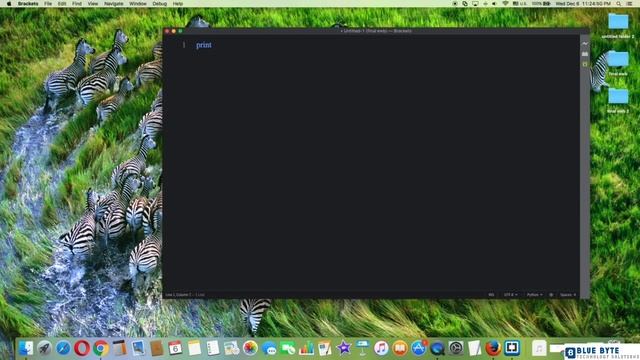Open the Help menu
Image resolution: width=640 pixels, height=360 pixels.
pos(178,3)
